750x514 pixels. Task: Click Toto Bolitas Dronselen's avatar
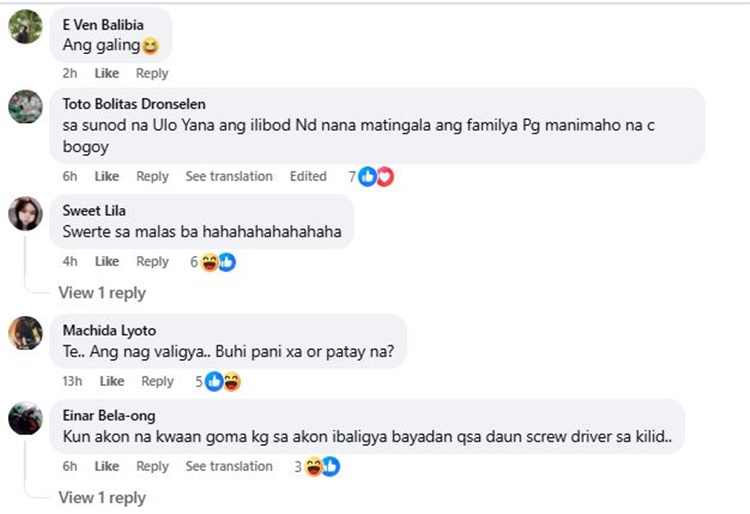25,107
